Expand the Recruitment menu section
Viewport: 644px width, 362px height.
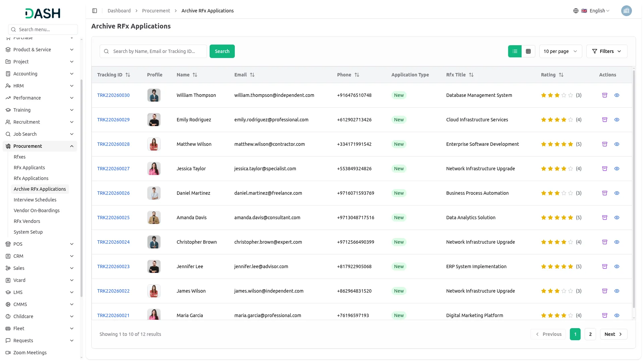tap(40, 122)
